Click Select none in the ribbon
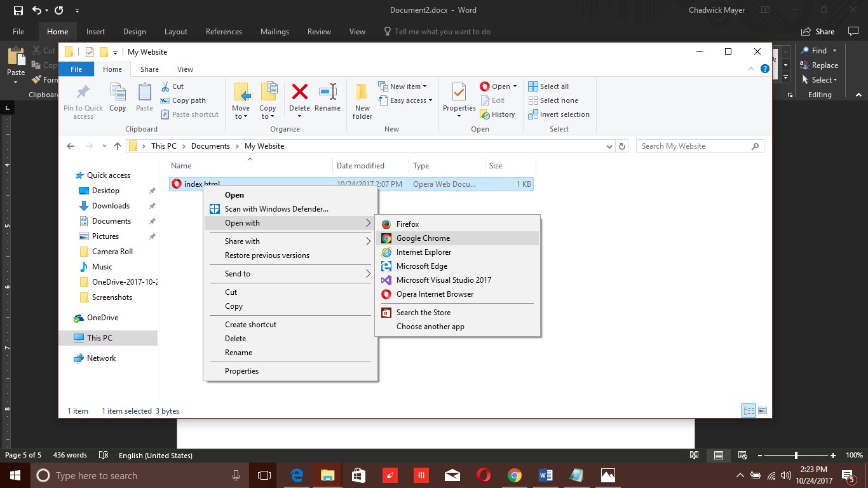The height and width of the screenshot is (488, 868). pyautogui.click(x=553, y=100)
